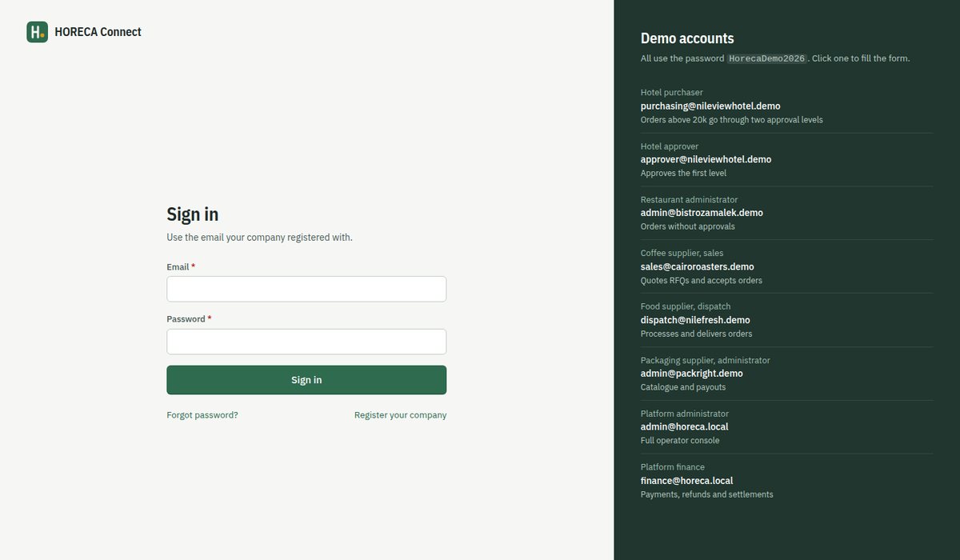Click the HorecaDemo2026 password code text

click(x=766, y=58)
